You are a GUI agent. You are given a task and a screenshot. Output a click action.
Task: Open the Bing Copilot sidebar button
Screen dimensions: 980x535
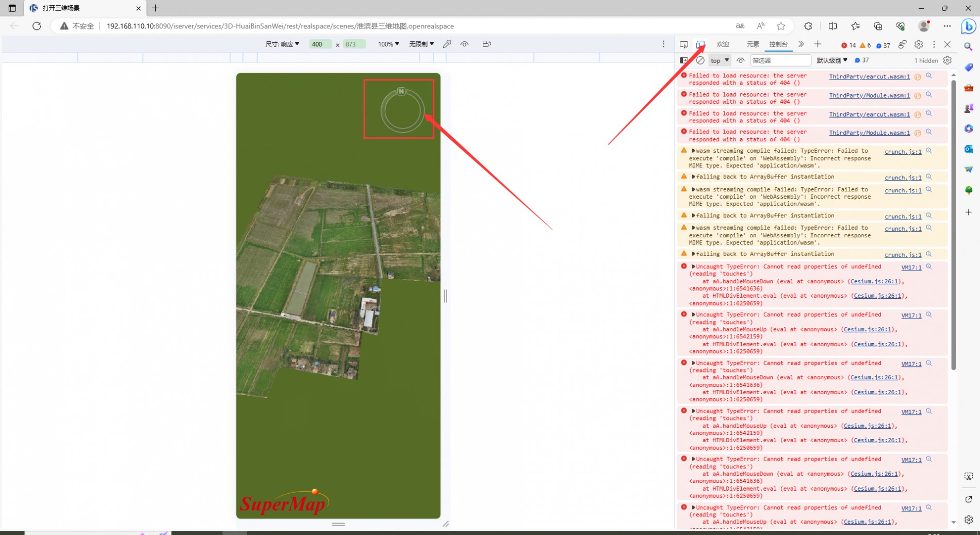coord(969,26)
